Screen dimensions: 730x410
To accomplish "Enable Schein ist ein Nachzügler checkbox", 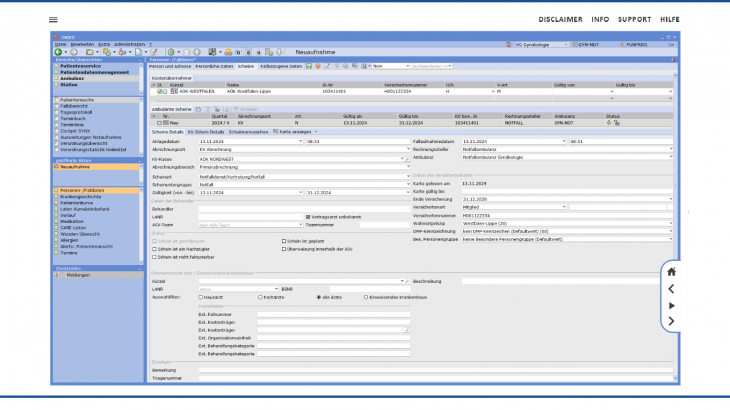I will 154,248.
